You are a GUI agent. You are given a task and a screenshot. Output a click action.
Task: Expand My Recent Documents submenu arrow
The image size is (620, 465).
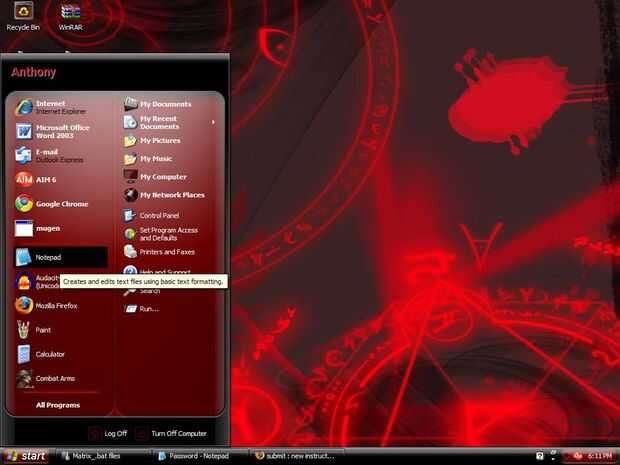(x=214, y=122)
